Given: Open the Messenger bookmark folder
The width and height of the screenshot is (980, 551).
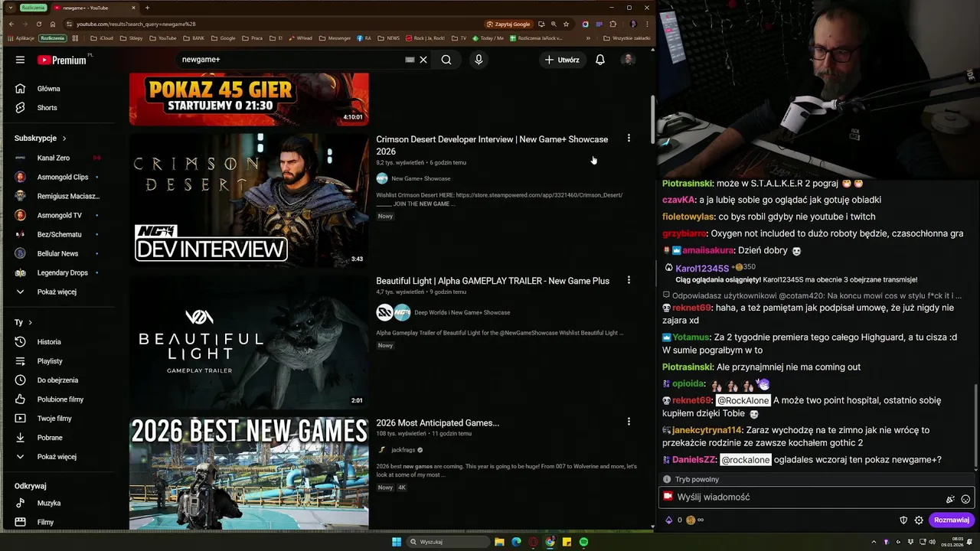Looking at the screenshot, I should coord(335,37).
